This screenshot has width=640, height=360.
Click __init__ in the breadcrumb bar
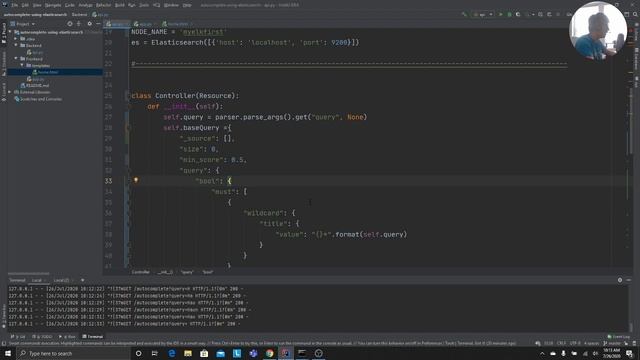pos(165,272)
